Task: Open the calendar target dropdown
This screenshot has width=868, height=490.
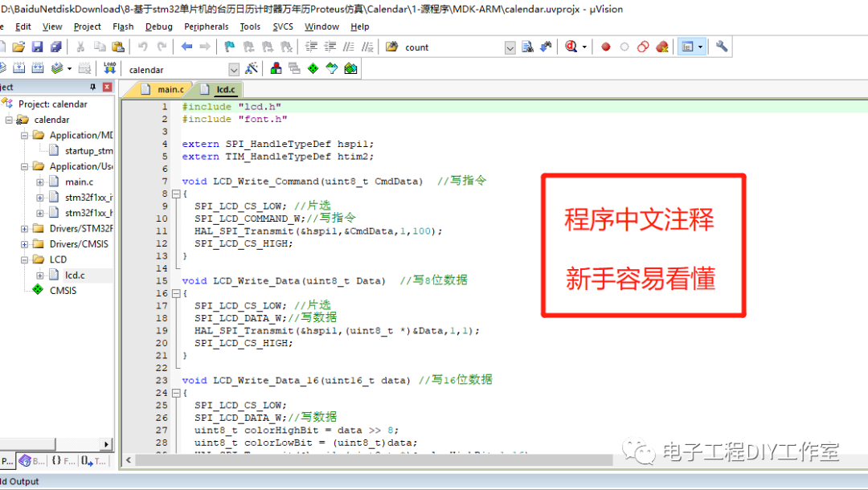Action: 234,70
